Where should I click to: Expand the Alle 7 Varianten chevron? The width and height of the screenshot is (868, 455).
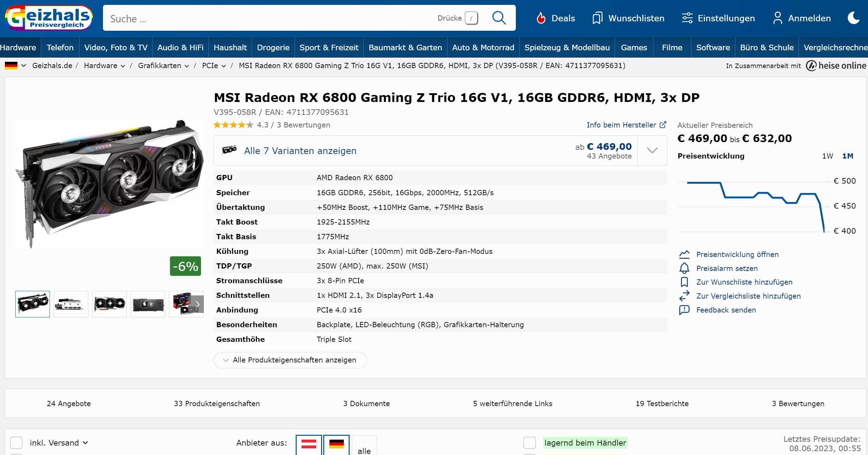652,151
